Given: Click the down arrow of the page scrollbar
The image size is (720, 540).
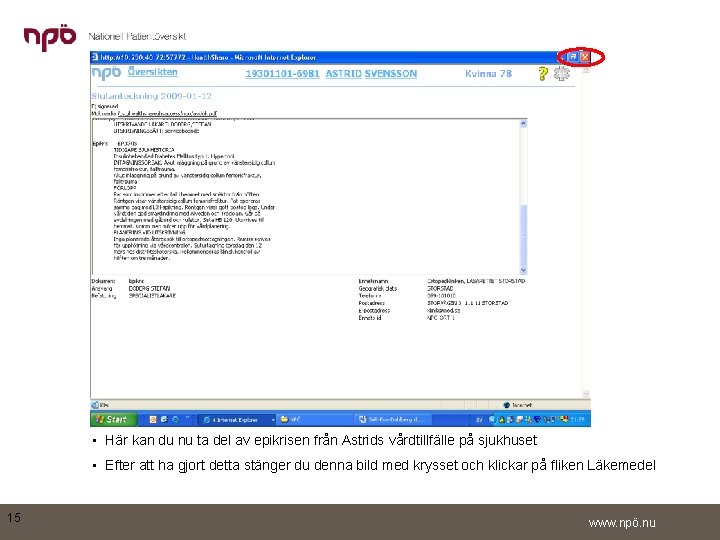Looking at the screenshot, I should [x=585, y=394].
